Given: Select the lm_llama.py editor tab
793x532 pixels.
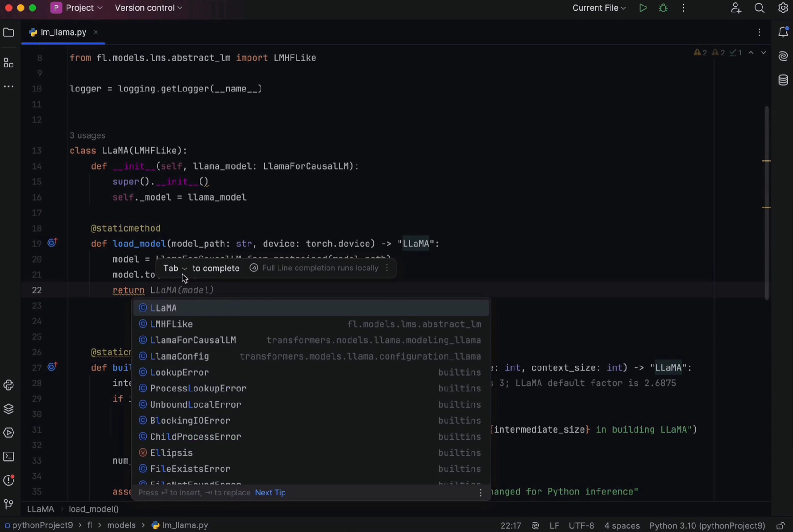Looking at the screenshot, I should (x=63, y=33).
